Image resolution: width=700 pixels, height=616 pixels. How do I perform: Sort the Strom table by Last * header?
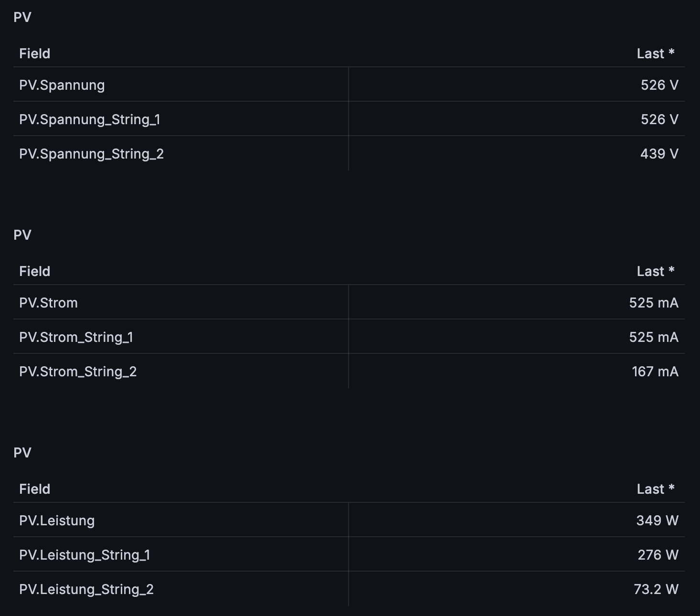click(655, 272)
